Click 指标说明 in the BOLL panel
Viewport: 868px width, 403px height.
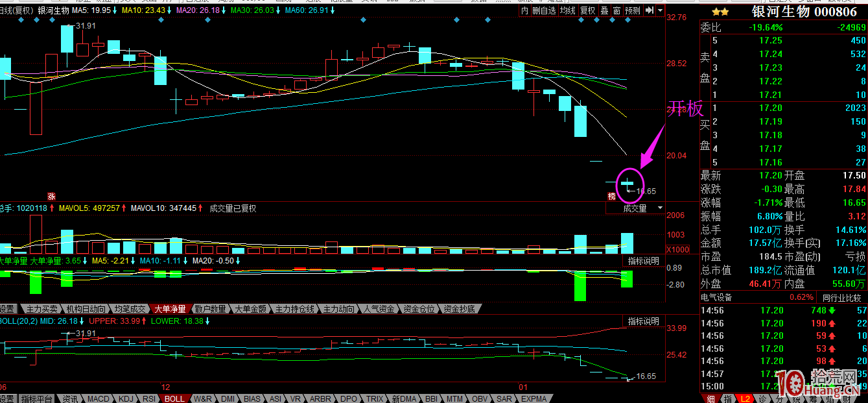643,321
